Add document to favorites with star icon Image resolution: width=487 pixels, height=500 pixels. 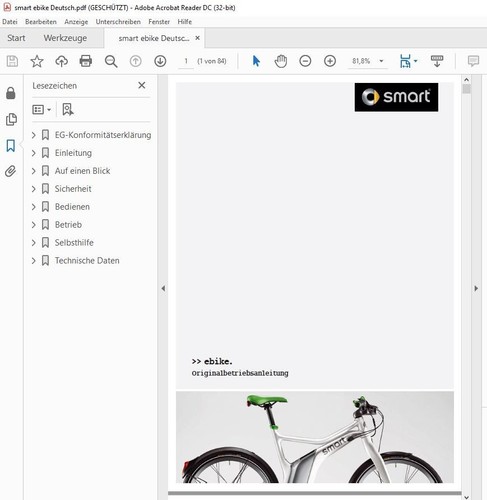[x=37, y=61]
